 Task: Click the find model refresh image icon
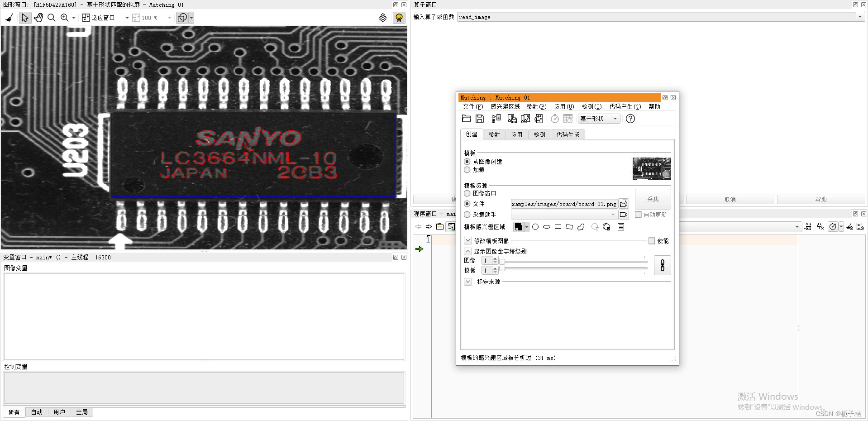[539, 119]
